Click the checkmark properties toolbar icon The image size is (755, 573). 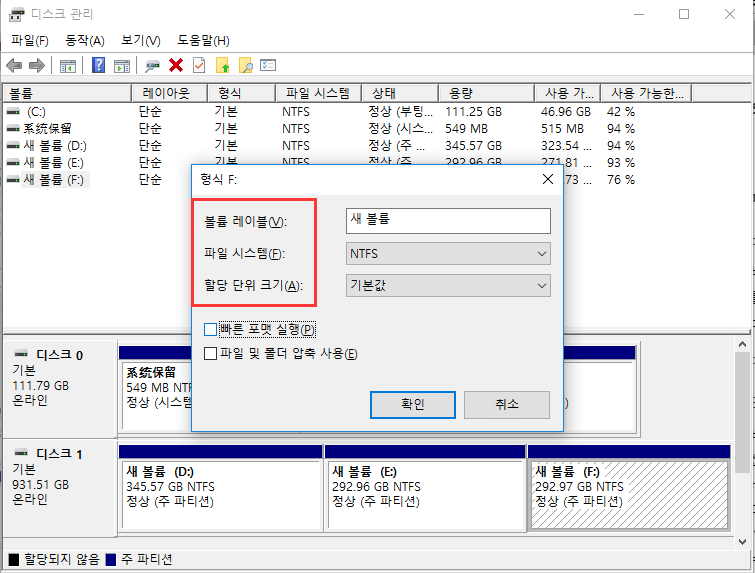pyautogui.click(x=199, y=65)
